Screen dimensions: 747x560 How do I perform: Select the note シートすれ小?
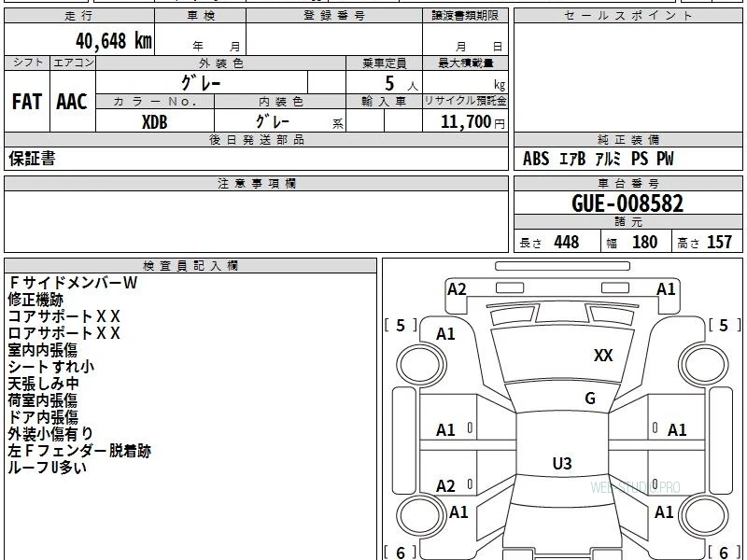[x=51, y=367]
